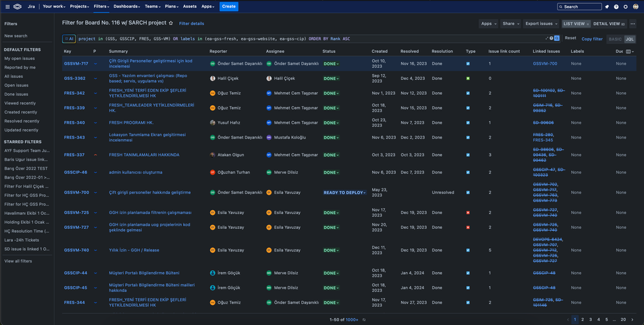Image resolution: width=644 pixels, height=325 pixels.
Task: Switch the query editor to Basic mode
Action: click(x=615, y=39)
